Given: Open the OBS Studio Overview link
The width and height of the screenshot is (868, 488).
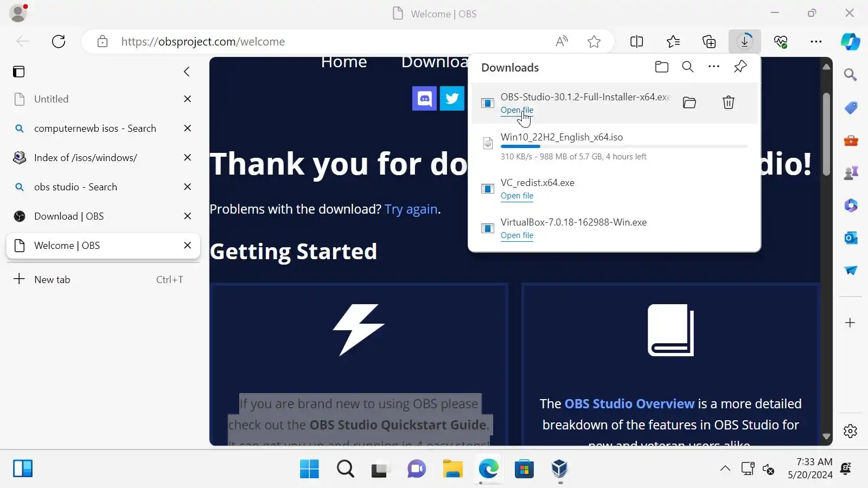Looking at the screenshot, I should point(629,403).
